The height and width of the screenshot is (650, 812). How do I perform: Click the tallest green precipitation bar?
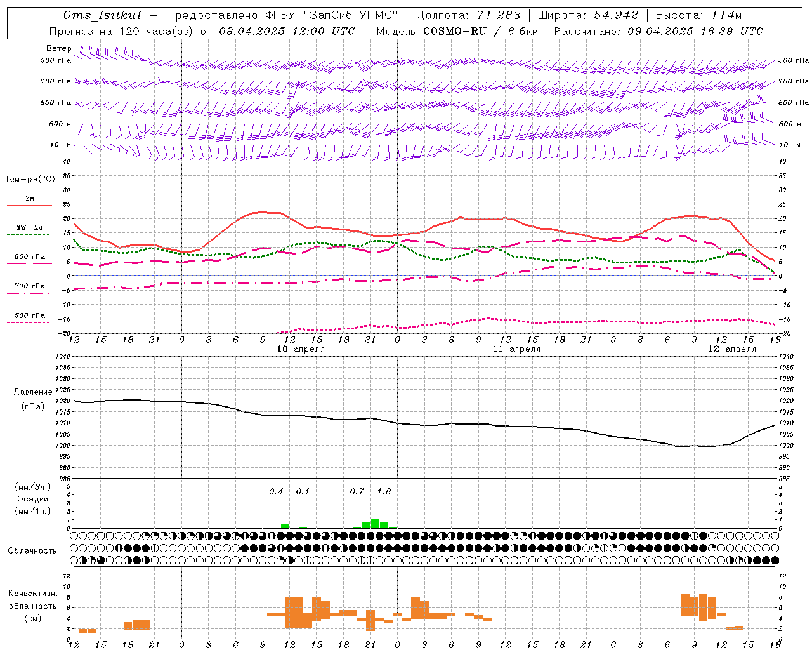point(375,523)
